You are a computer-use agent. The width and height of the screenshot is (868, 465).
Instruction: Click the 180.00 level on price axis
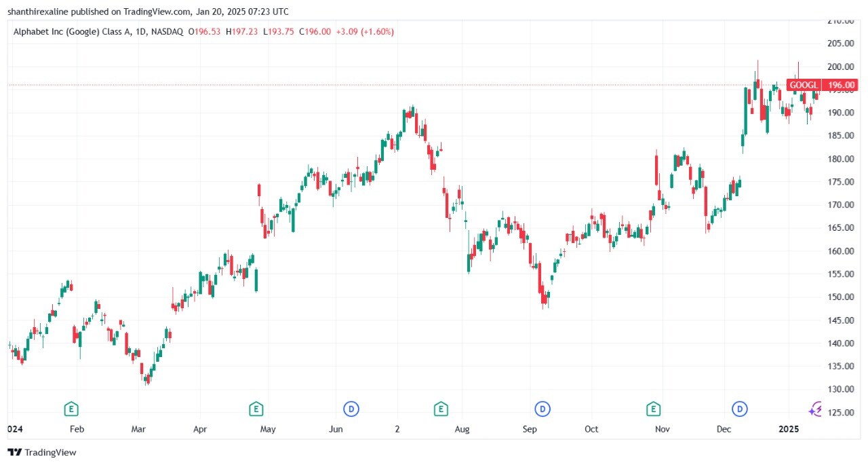840,159
